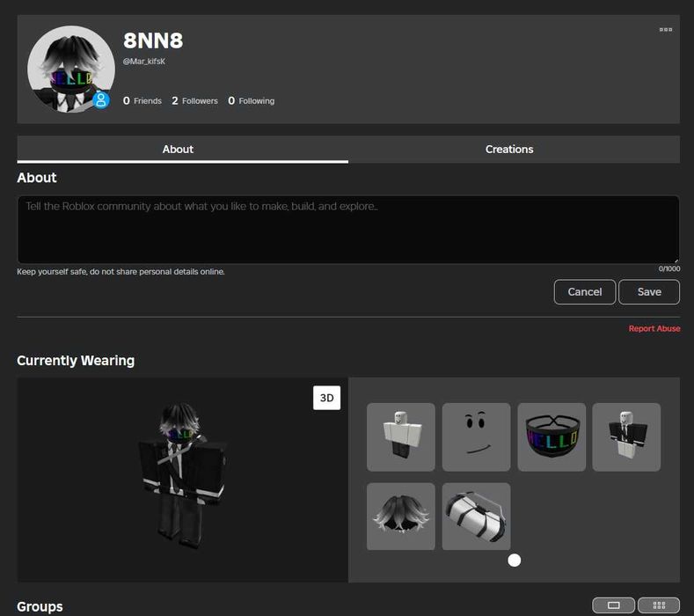Open the HELLO LED mask item
This screenshot has width=694, height=616.
pos(552,436)
